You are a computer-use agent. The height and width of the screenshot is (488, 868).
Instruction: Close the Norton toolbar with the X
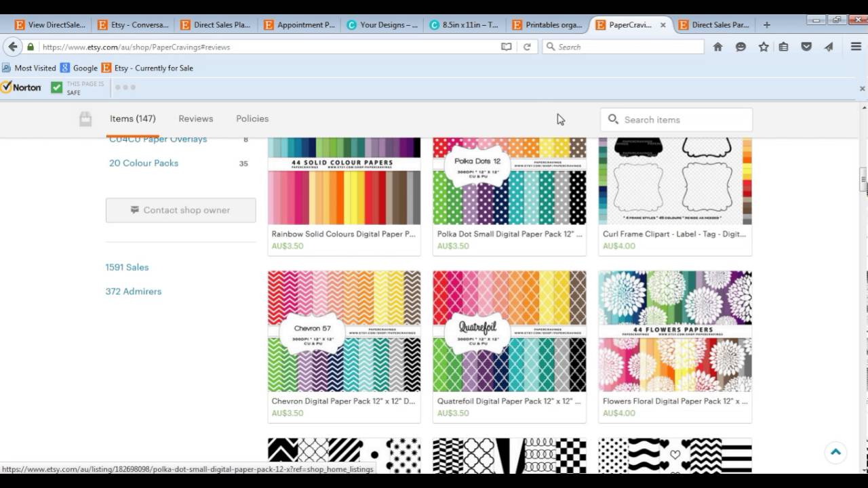tap(863, 88)
